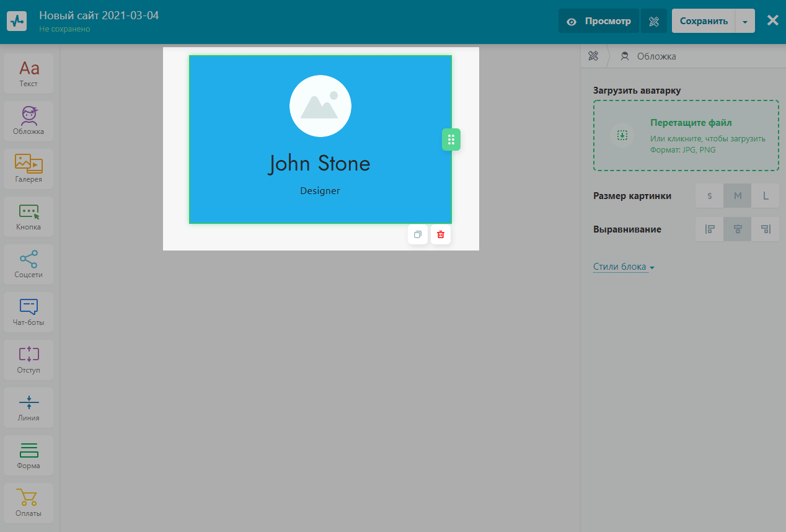Add an Отступ spacer block
This screenshot has height=532, width=786.
click(x=29, y=360)
